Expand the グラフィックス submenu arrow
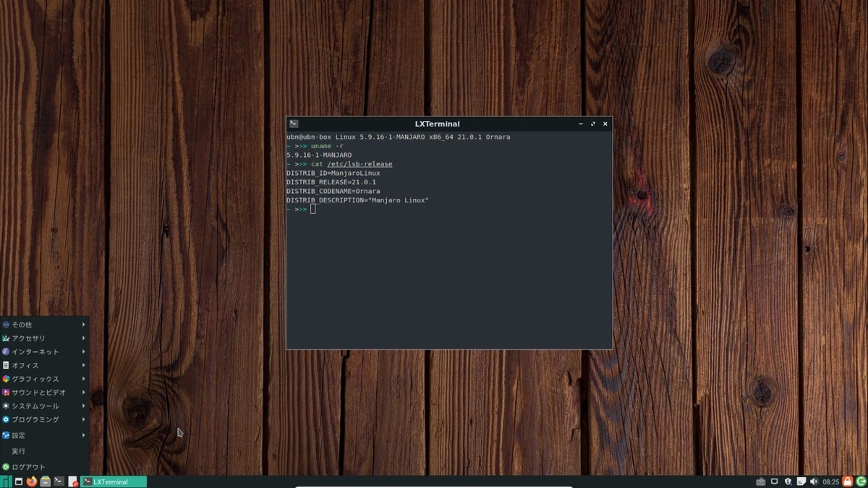The width and height of the screenshot is (868, 488). pos(84,379)
